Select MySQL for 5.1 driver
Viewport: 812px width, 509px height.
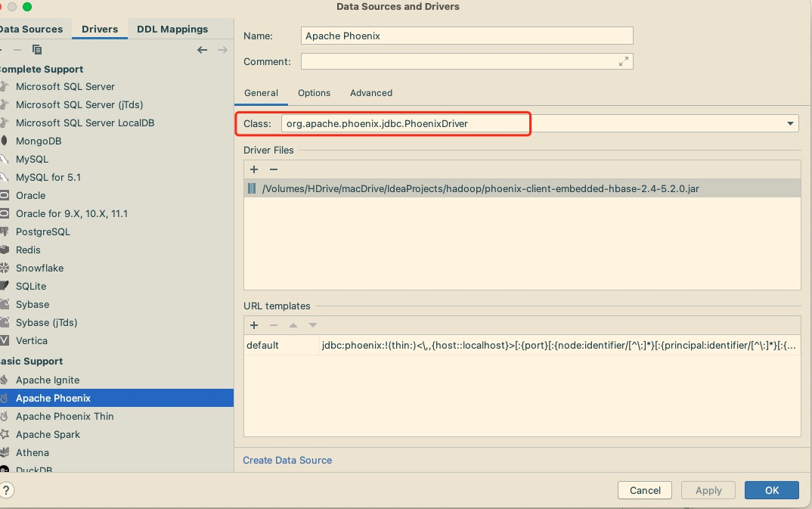click(48, 177)
